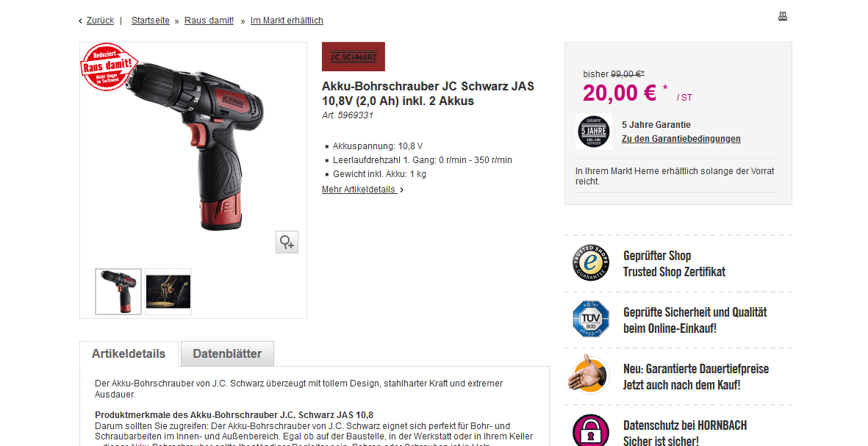Viewport: 868px width, 446px height.
Task: Open the Artikeldetails tab
Action: (129, 353)
